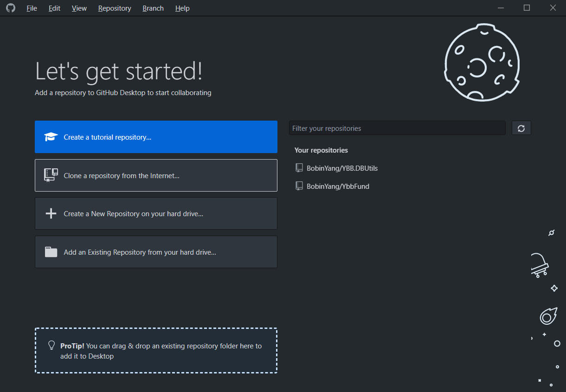Create a tutorial repository
This screenshot has width=566, height=392.
click(x=156, y=137)
